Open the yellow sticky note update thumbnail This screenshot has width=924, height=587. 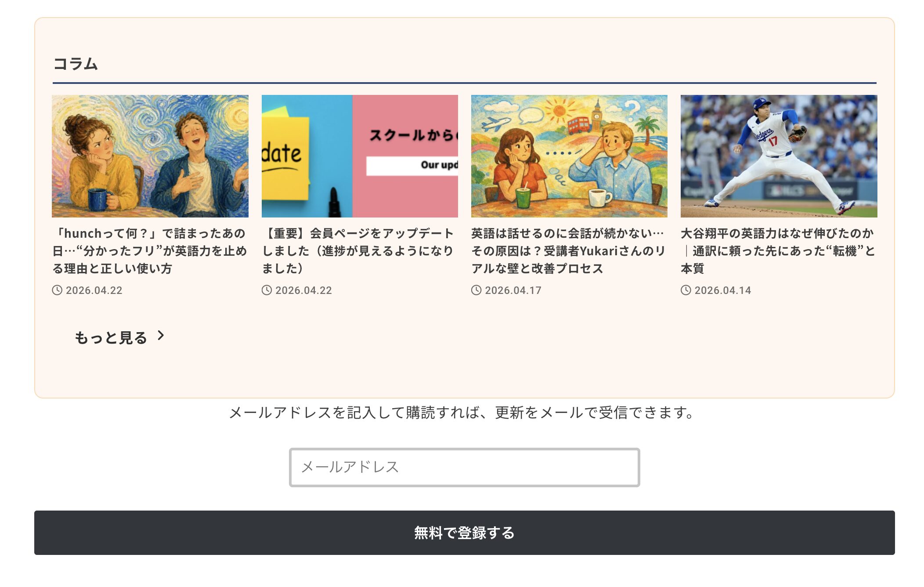tap(360, 156)
